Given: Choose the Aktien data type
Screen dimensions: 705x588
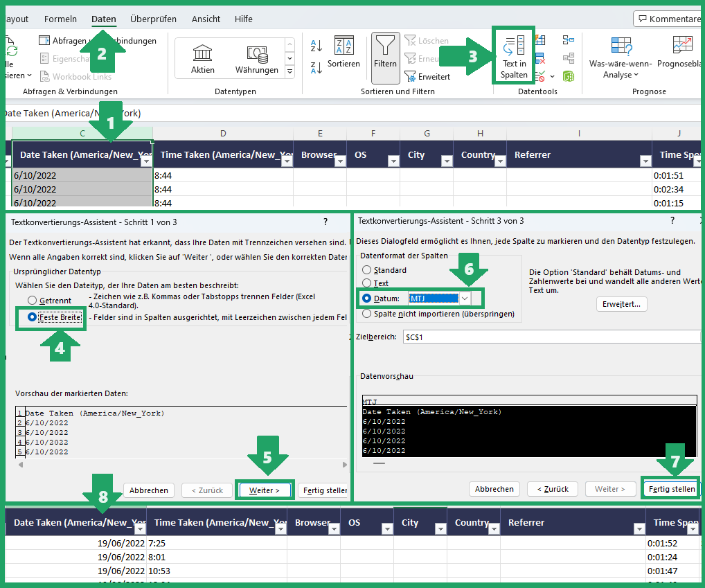Looking at the screenshot, I should coord(203,59).
